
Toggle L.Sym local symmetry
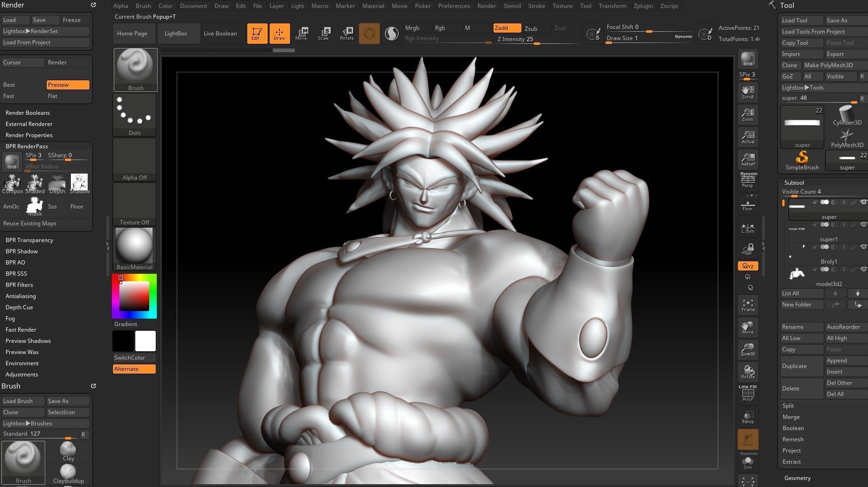pos(748,228)
